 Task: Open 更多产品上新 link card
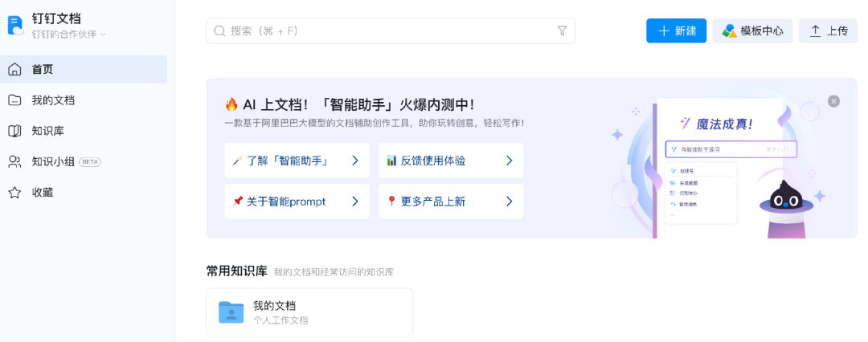451,202
